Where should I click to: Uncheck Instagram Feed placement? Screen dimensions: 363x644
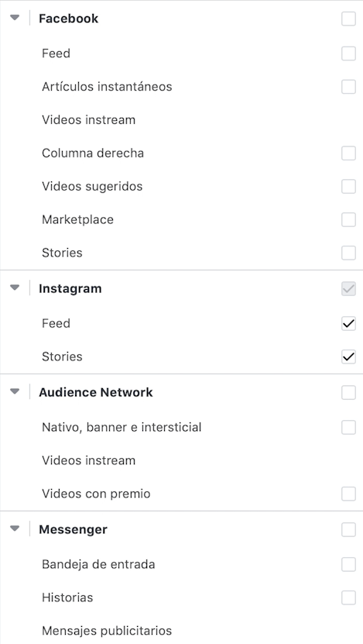[x=348, y=324]
